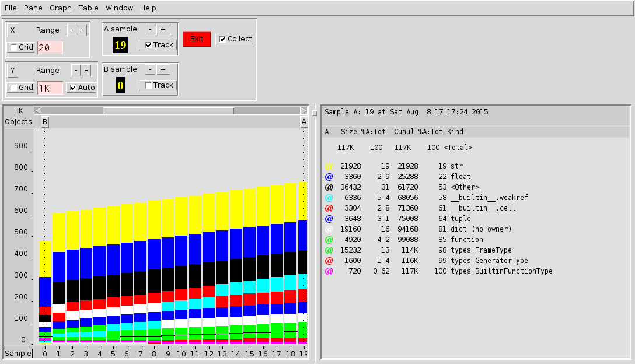Click the pane divider sash handle
Screen dimensions: 635x364
(314, 113)
